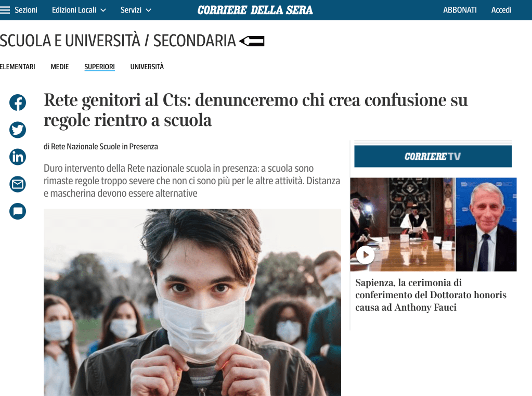
Task: Share article on Facebook
Action: [18, 102]
